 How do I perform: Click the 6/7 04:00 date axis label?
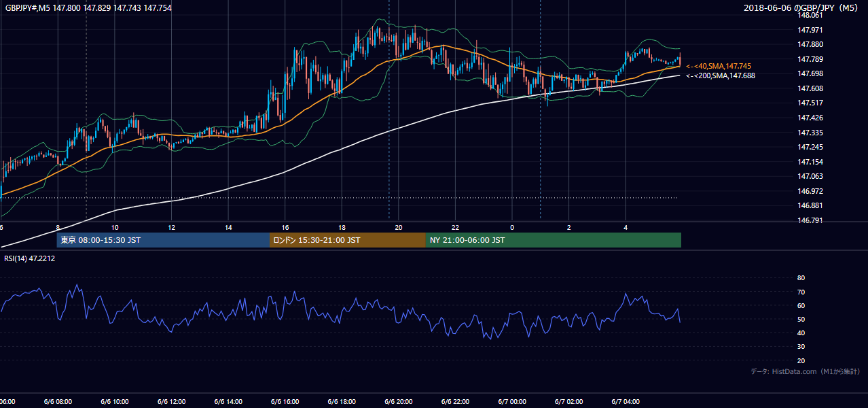click(x=626, y=402)
